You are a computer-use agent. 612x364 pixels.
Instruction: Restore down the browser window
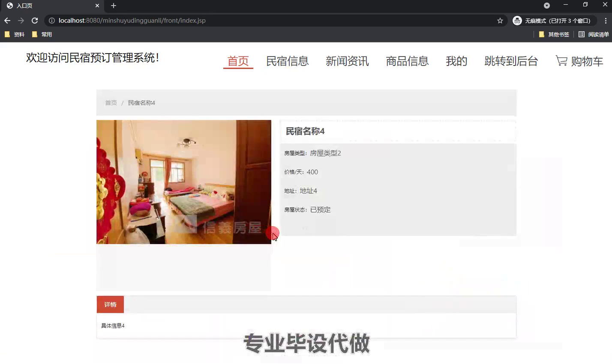coord(585,5)
